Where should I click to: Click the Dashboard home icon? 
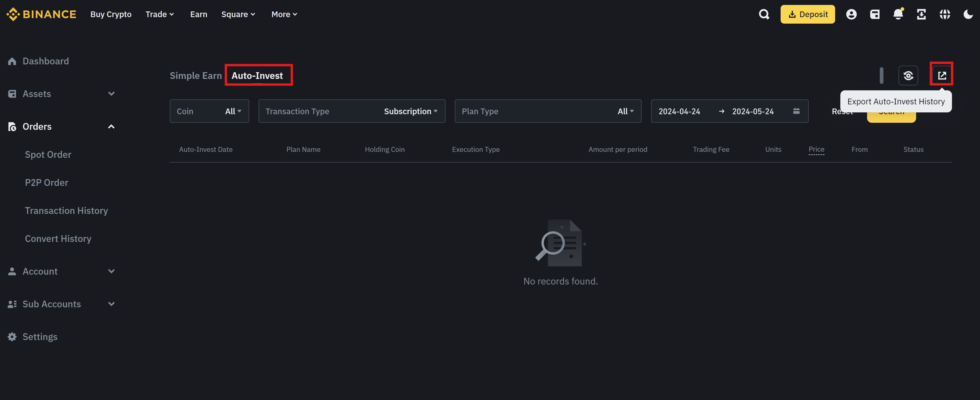pos(12,61)
